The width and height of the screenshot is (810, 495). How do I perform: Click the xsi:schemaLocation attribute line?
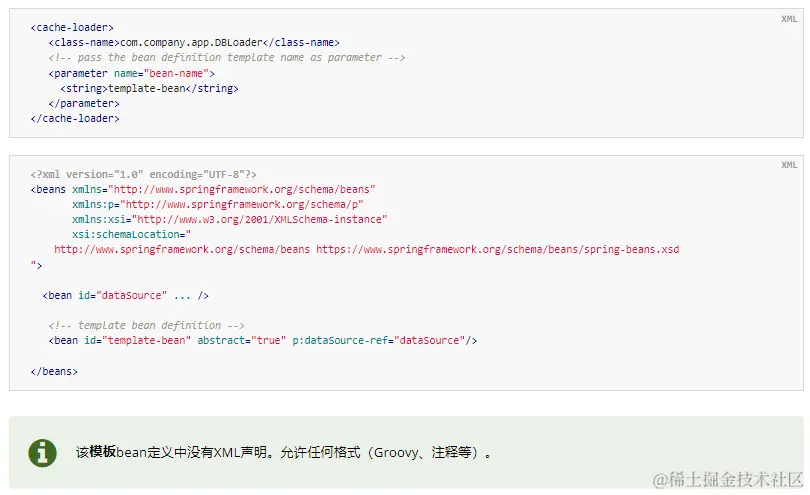point(132,235)
